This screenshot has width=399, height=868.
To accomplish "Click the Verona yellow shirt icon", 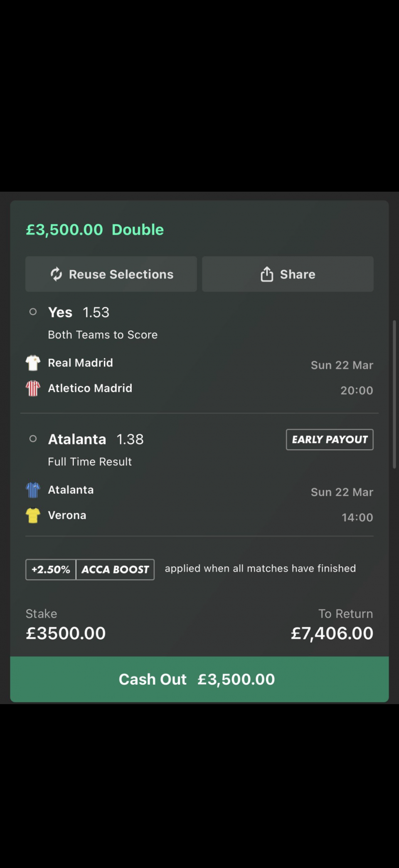I will [x=33, y=515].
